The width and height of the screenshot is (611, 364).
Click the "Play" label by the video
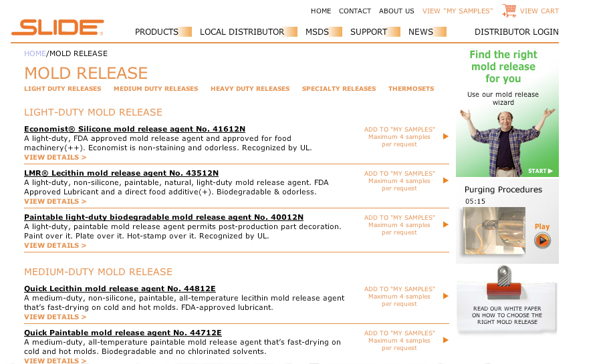click(541, 226)
